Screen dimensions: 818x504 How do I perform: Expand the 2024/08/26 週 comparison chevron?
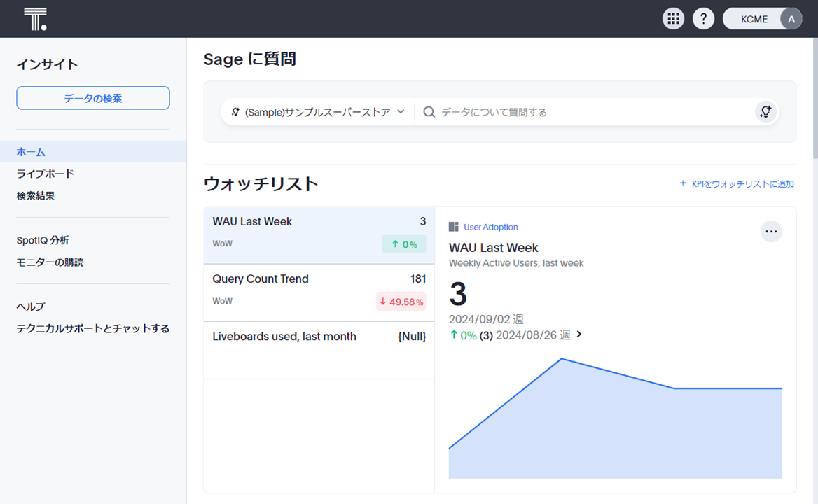click(579, 335)
